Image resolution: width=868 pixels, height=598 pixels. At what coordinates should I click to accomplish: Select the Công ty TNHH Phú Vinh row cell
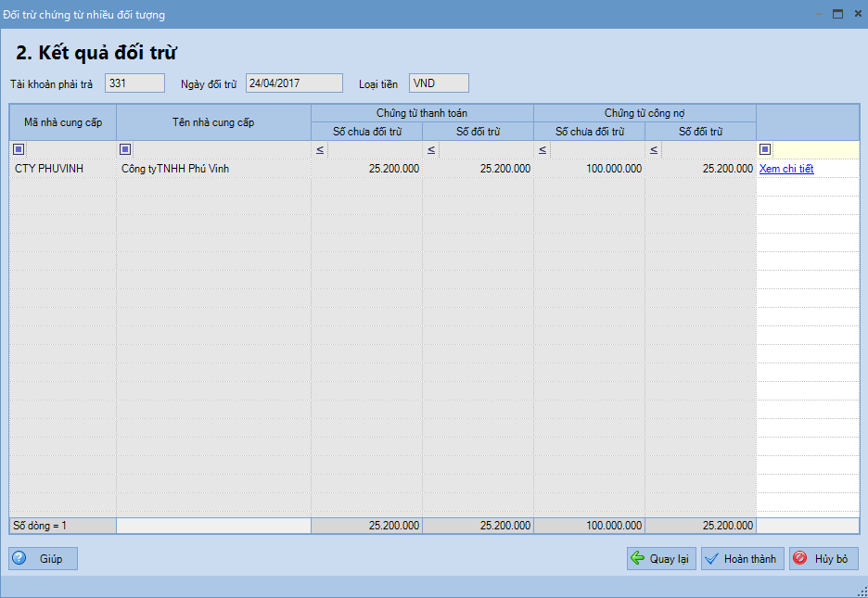click(x=213, y=169)
